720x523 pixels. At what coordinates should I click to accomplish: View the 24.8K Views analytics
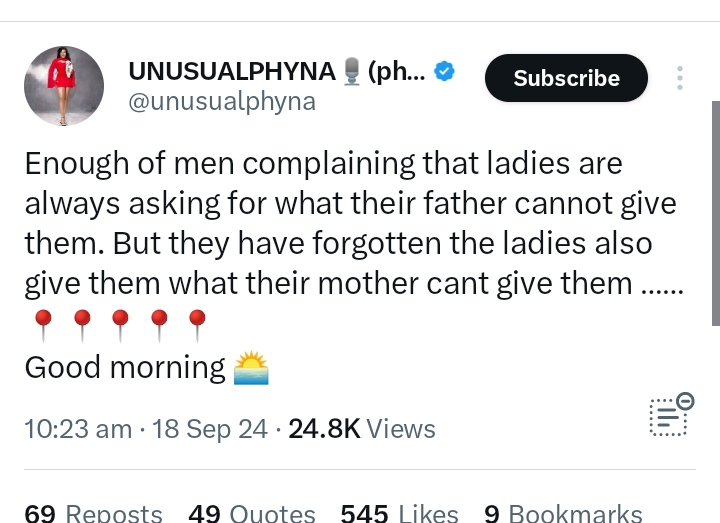361,429
